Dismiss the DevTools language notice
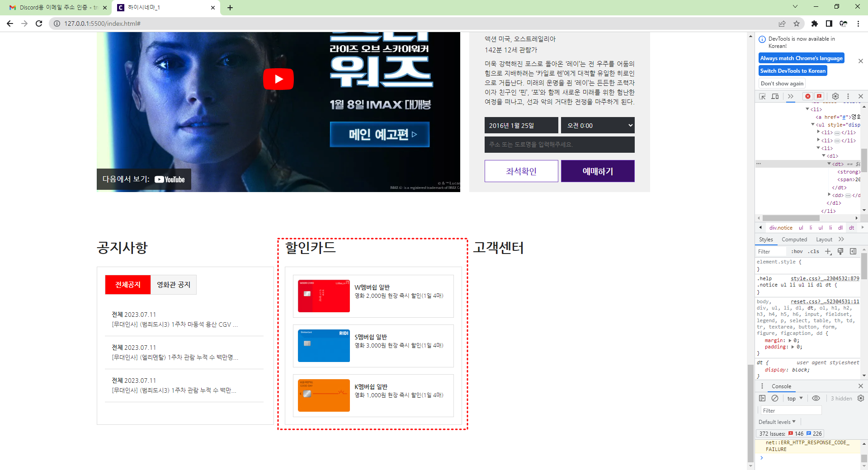This screenshot has width=868, height=470. [861, 61]
